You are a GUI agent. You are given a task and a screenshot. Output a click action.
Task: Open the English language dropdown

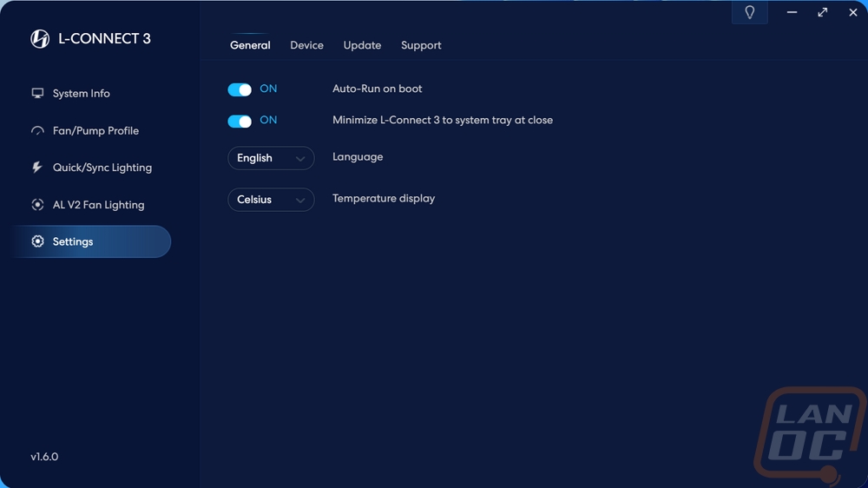tap(271, 158)
